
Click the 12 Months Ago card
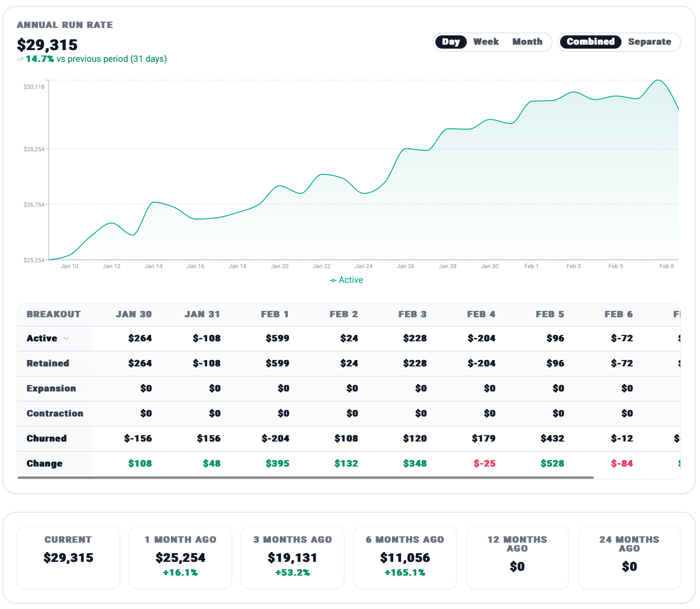click(517, 557)
